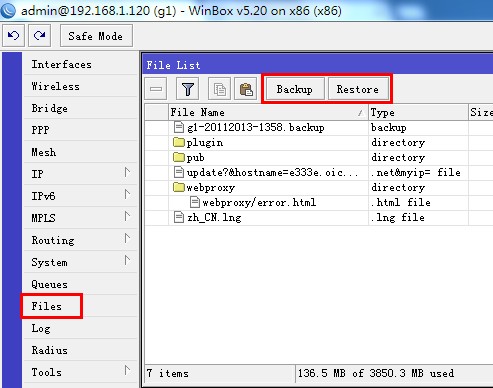
Task: Open Files menu item
Action: tap(80, 306)
